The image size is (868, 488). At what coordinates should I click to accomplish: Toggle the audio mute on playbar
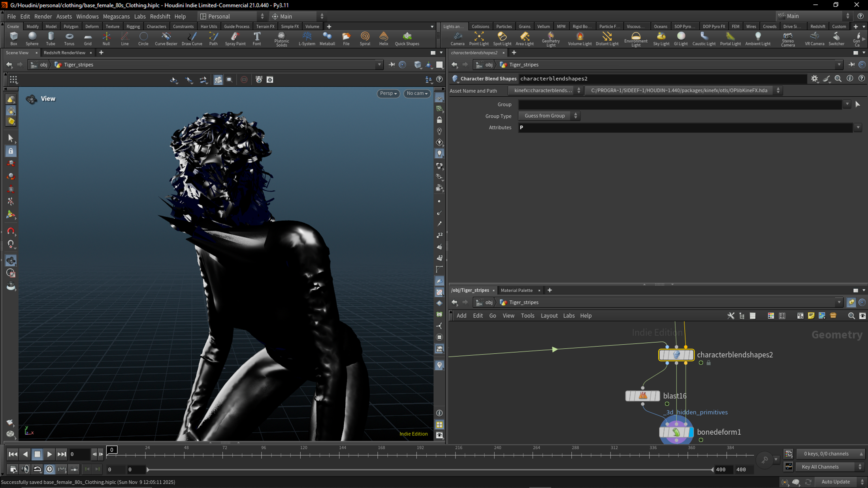coord(25,469)
